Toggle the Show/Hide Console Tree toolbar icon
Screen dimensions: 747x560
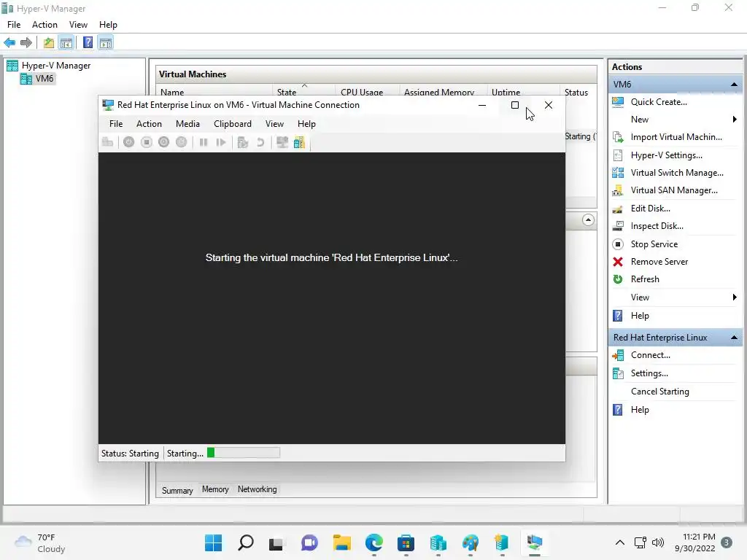[x=66, y=43]
